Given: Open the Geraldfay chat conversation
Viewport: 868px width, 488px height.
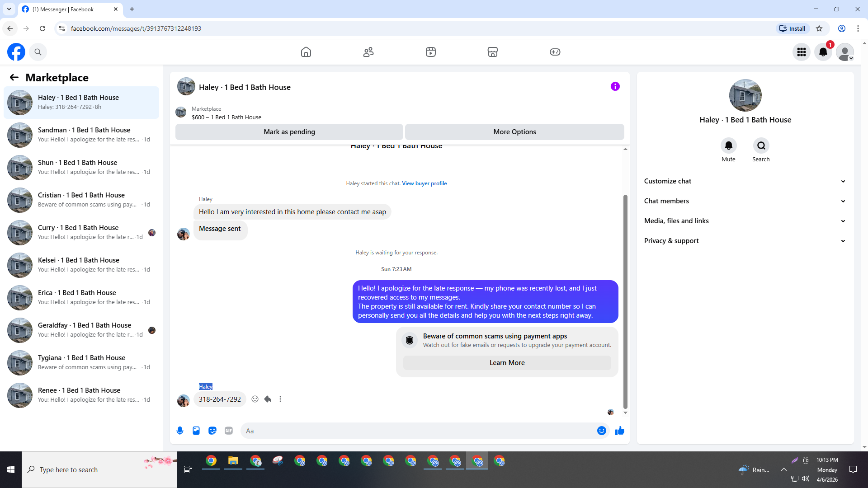Looking at the screenshot, I should tap(81, 330).
